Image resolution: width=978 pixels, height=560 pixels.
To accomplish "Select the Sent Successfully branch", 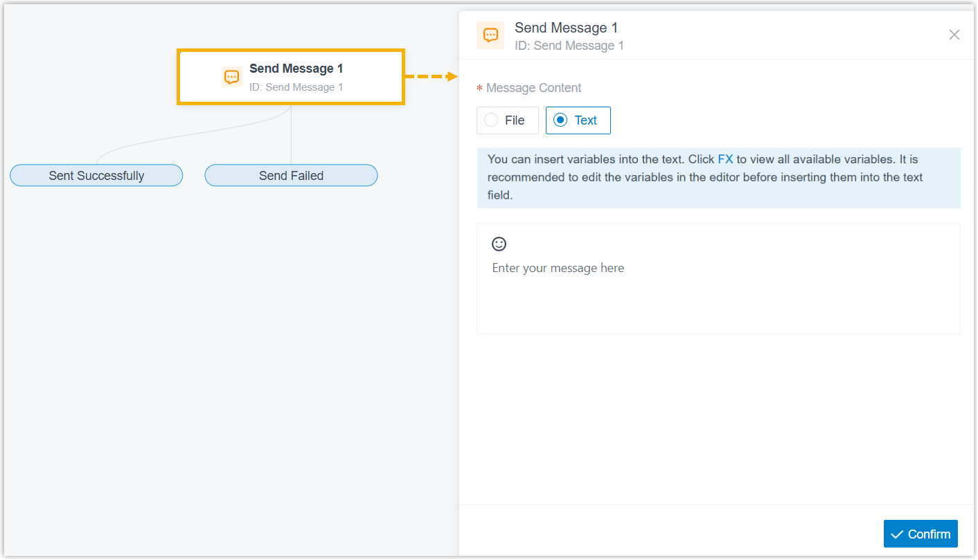I will click(96, 175).
